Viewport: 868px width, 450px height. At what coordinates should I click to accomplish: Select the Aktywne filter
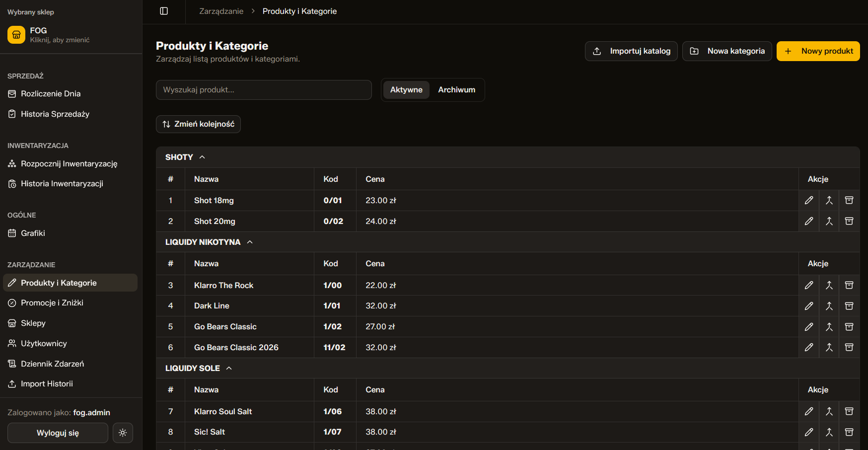(x=406, y=90)
